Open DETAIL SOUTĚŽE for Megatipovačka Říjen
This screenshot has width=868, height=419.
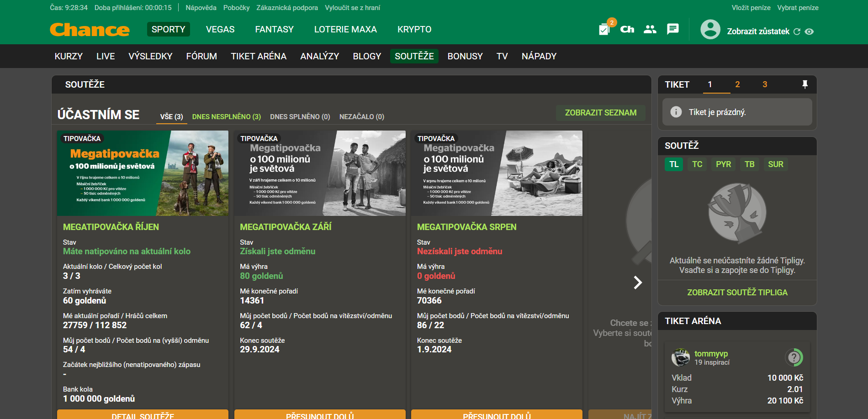click(143, 414)
